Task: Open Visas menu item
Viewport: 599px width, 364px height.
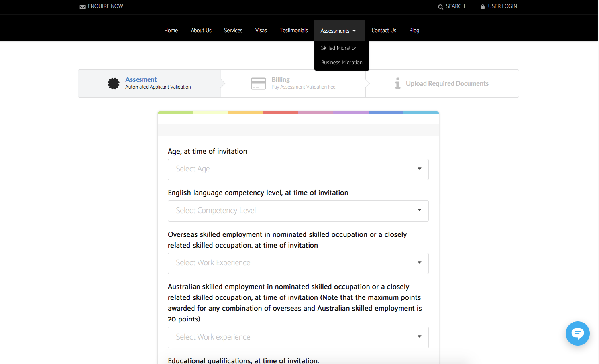Action: click(x=261, y=31)
